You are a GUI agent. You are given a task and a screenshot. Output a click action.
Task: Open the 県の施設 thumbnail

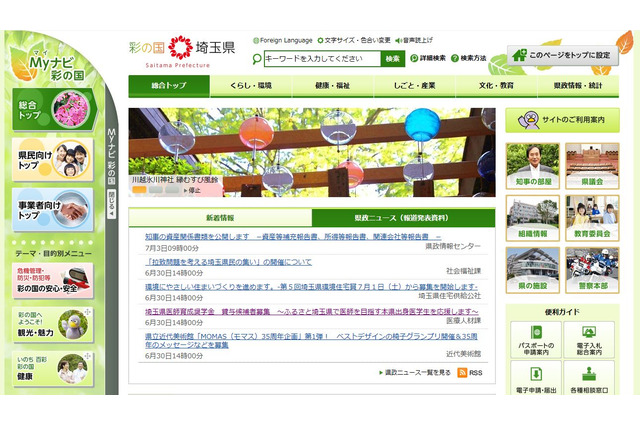(533, 270)
